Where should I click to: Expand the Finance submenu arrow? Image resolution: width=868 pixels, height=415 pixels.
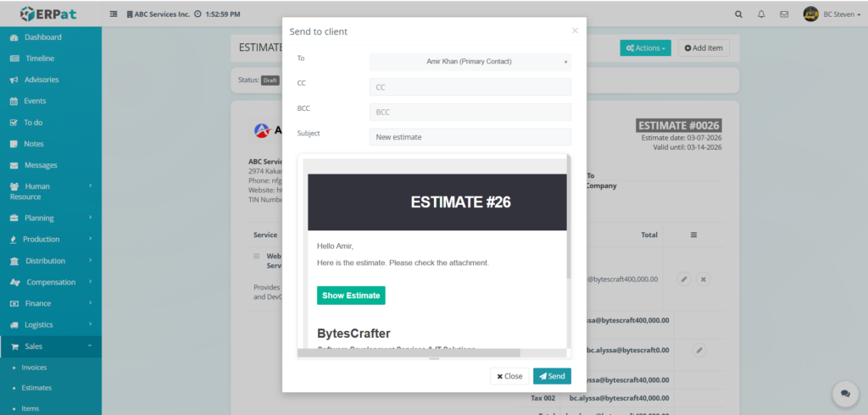pos(90,303)
